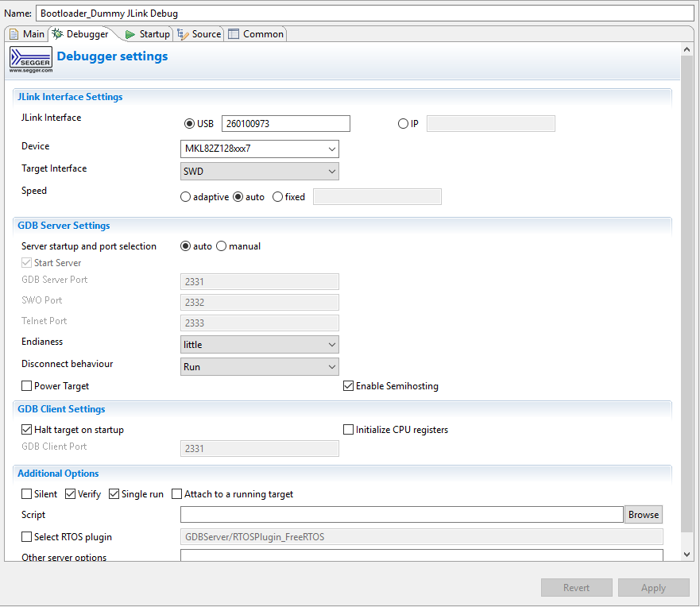
Task: Click the configuration Name field
Action: coord(365,14)
